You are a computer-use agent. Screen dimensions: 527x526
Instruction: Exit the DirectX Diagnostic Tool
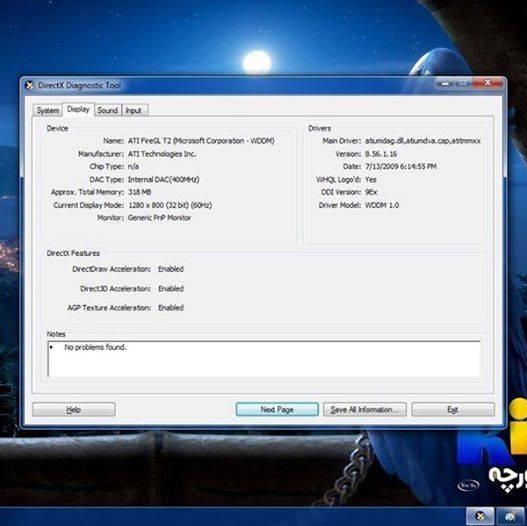(453, 409)
